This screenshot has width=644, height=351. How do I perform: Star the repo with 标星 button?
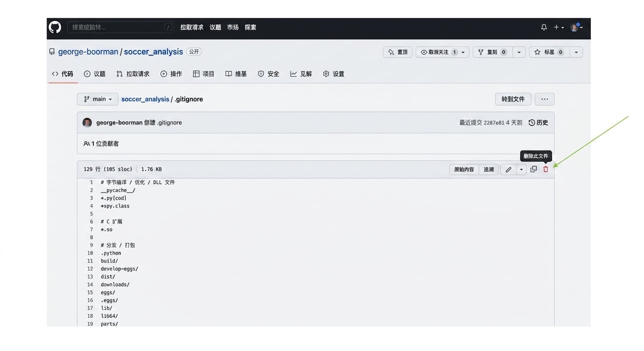point(549,52)
